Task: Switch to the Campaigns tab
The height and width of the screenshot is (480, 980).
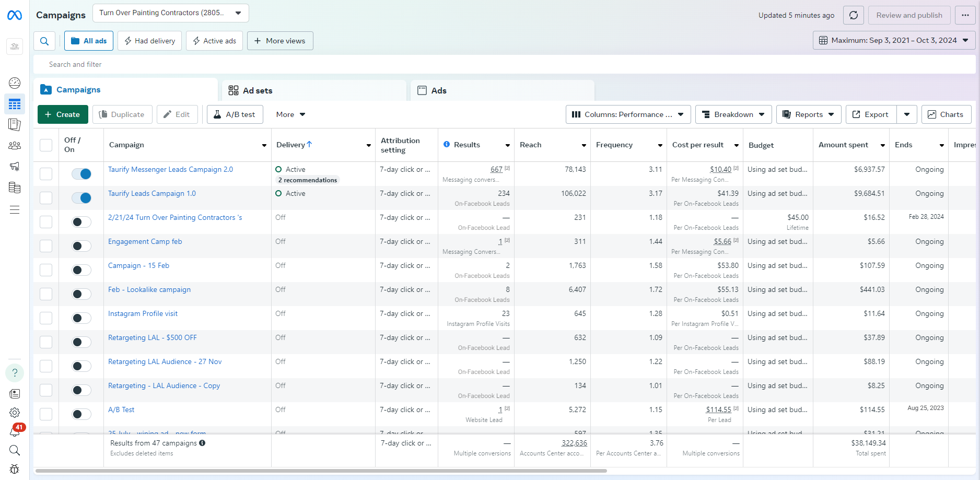Action: click(125, 90)
